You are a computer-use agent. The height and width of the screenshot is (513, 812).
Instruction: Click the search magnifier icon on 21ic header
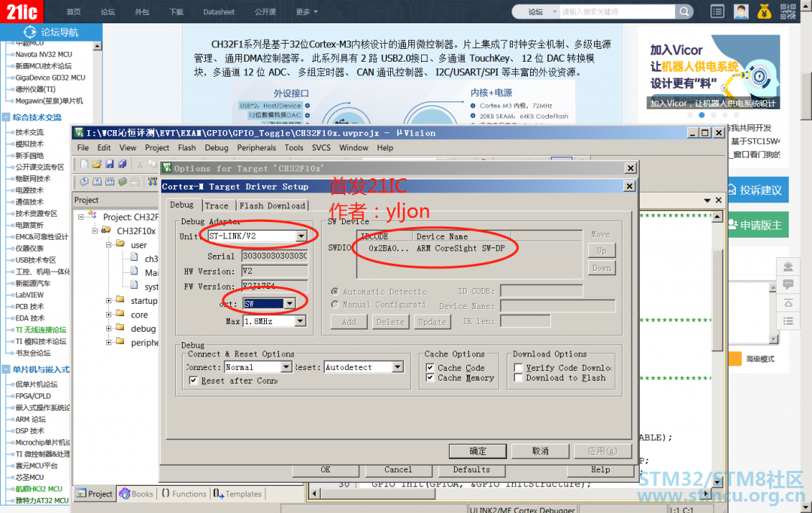pos(684,11)
